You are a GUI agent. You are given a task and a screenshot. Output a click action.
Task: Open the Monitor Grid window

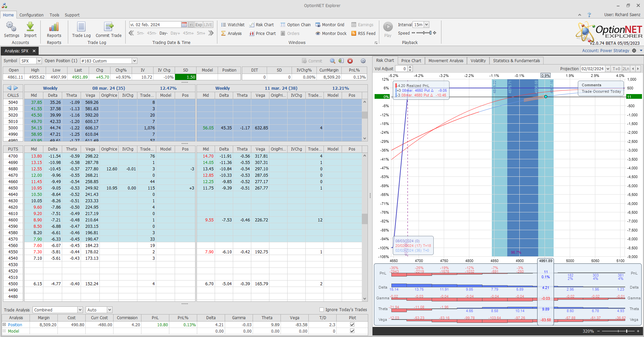click(x=330, y=25)
